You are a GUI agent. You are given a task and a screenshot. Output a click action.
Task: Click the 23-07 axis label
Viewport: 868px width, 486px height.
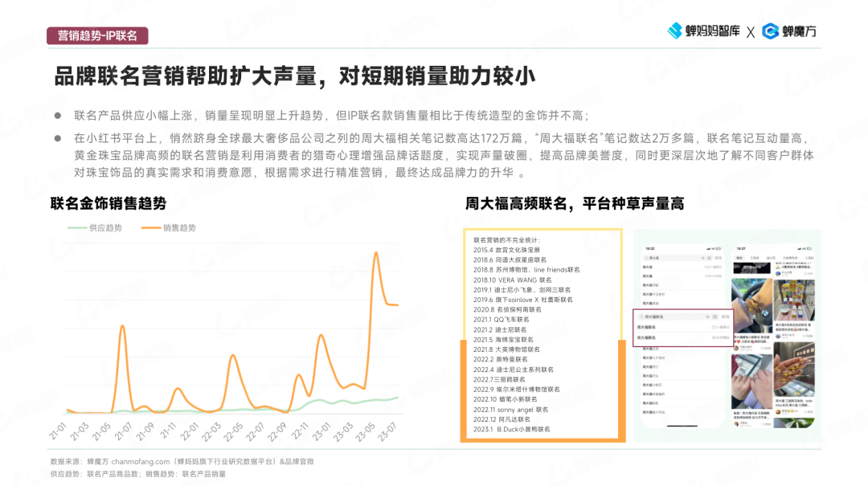[x=387, y=431]
